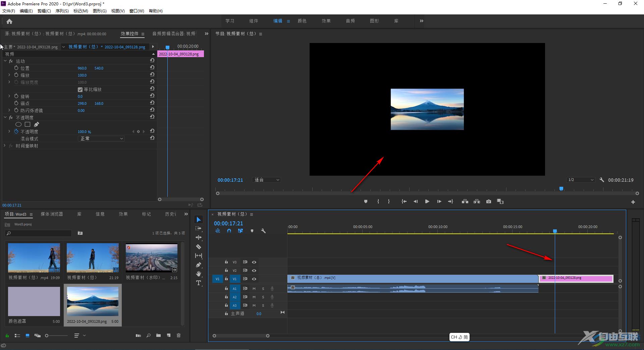Click the Extract button
The width and height of the screenshot is (644, 350).
click(x=477, y=202)
